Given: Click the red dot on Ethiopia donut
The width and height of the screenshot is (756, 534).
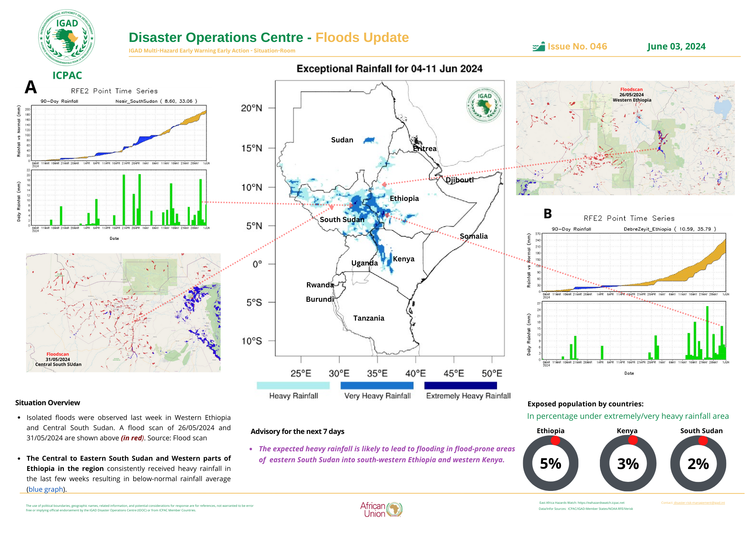Looking at the screenshot, I should pos(555,440).
